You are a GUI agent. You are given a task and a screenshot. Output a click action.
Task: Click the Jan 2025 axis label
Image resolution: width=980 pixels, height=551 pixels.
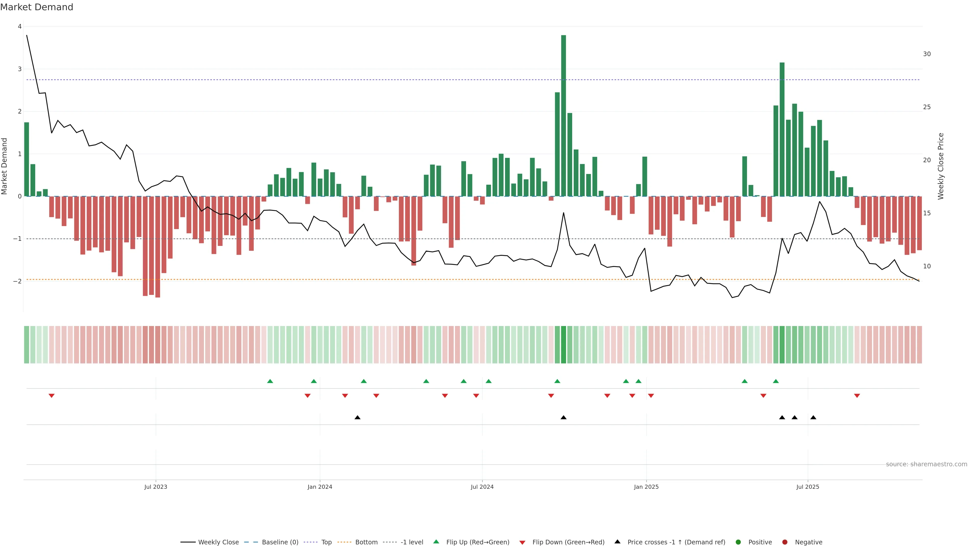click(646, 487)
